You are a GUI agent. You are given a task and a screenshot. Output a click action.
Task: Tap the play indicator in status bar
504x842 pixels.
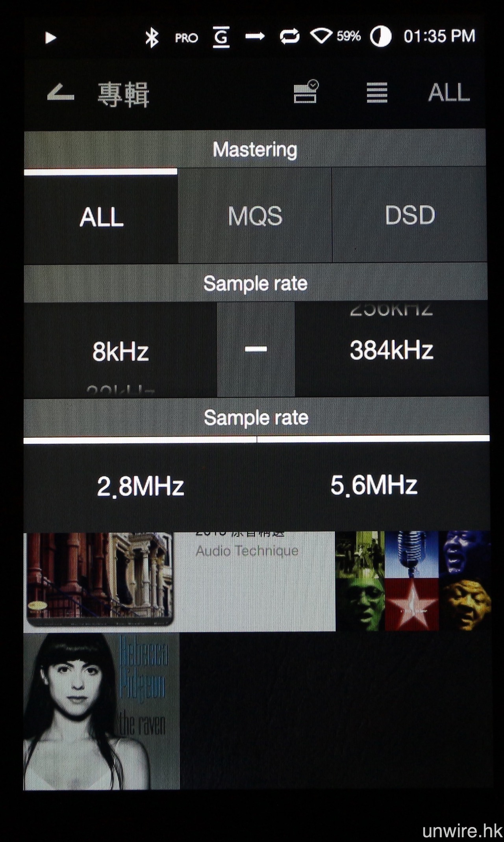tap(50, 38)
